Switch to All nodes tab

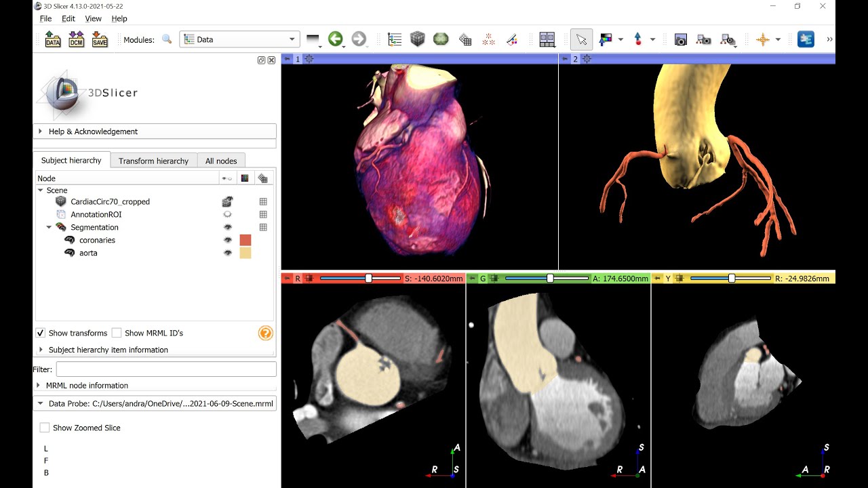(x=221, y=161)
